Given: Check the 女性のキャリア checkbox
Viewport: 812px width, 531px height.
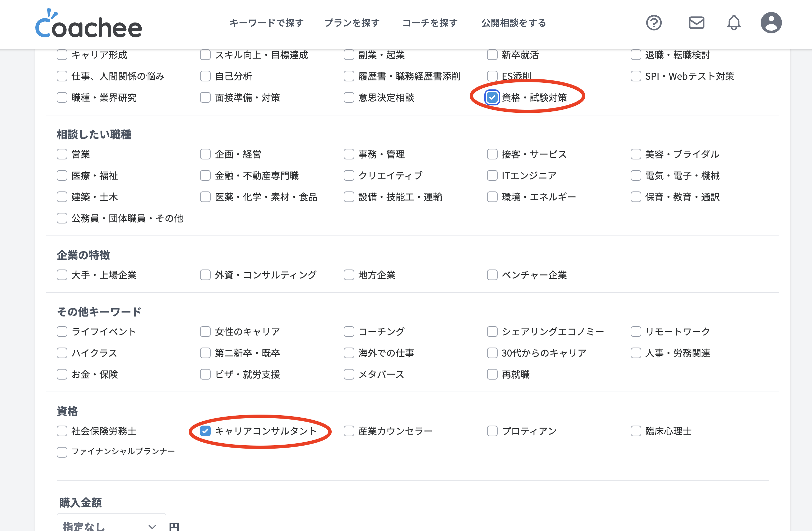Looking at the screenshot, I should (205, 332).
